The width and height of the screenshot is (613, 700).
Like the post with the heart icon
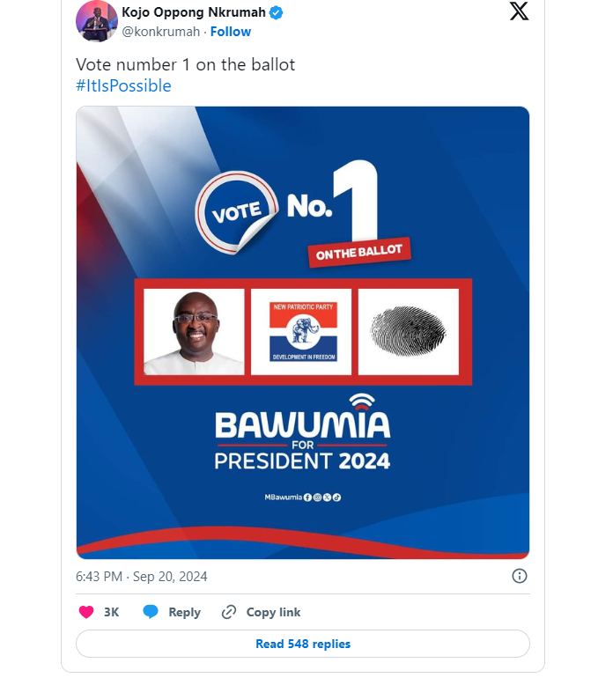point(86,612)
